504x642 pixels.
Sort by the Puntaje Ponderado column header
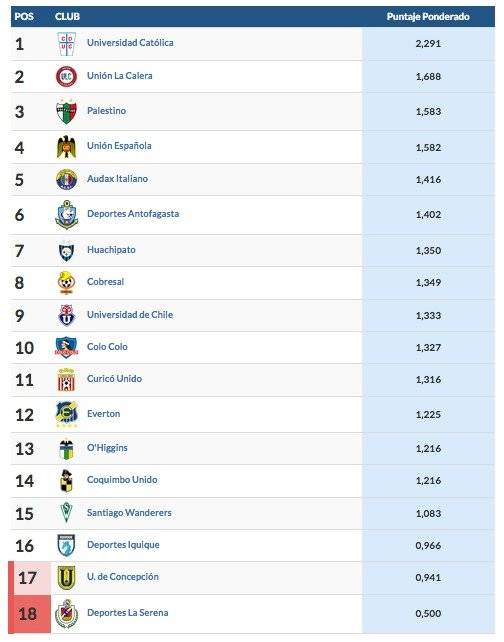(x=428, y=17)
